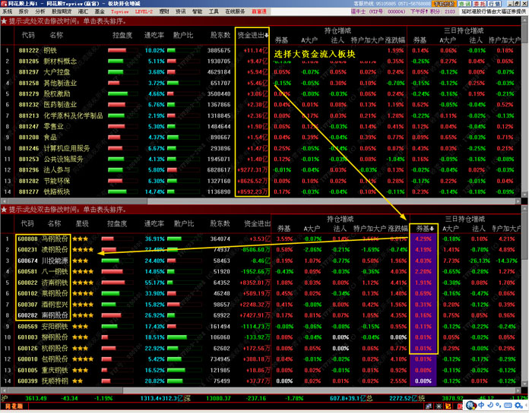This screenshot has width=532, height=414.
Task: Select stock code 600282 南钢股份
Action: [27, 315]
